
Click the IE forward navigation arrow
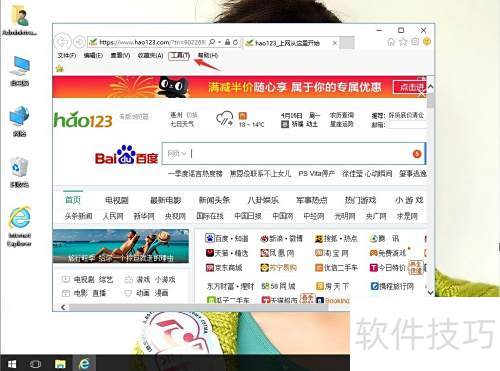79,42
